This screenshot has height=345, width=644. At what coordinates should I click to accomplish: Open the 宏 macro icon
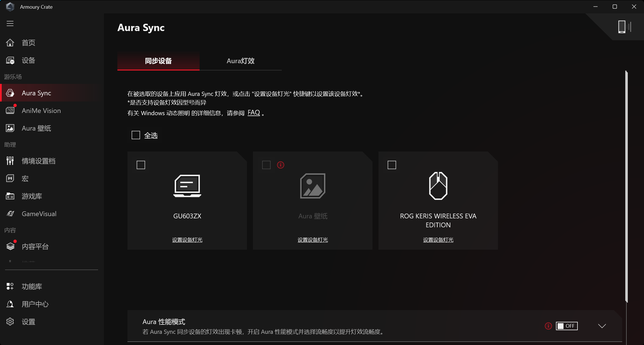tap(10, 178)
